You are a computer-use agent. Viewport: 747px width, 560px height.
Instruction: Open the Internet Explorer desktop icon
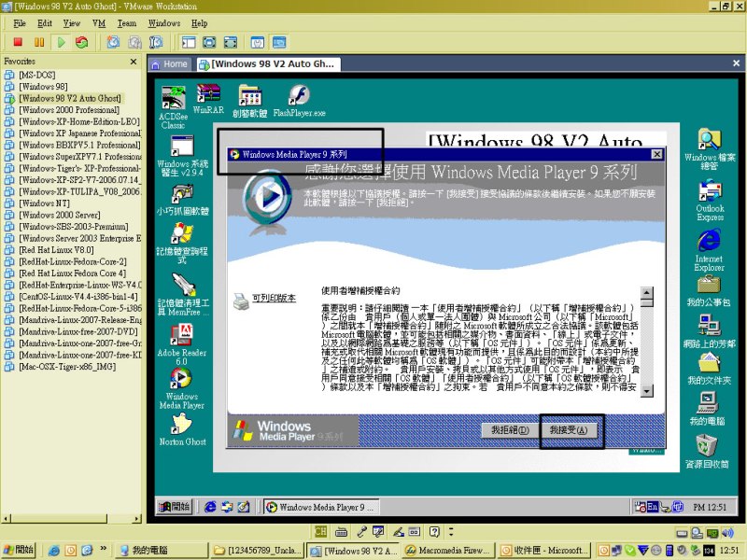[x=709, y=251]
